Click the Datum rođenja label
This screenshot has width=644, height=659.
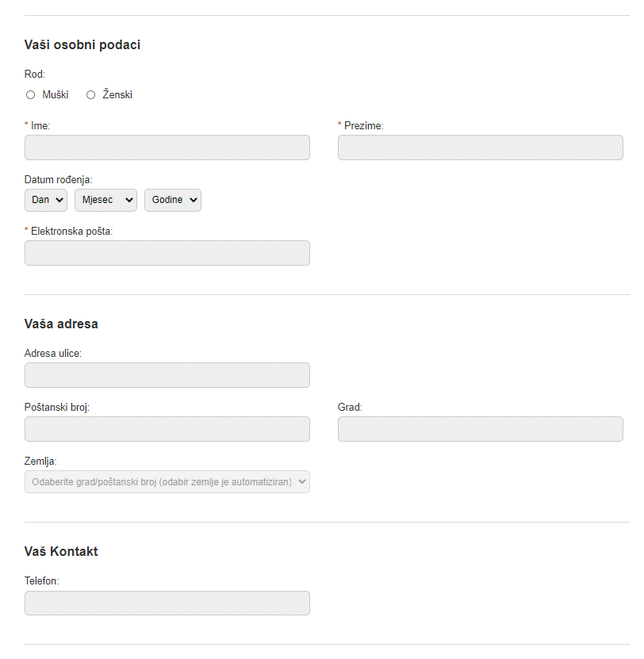59,179
